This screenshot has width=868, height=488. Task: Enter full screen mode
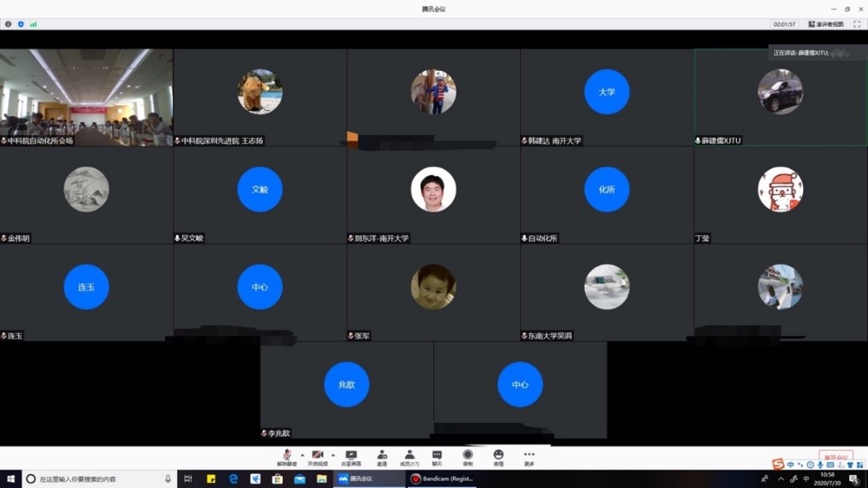tap(857, 24)
